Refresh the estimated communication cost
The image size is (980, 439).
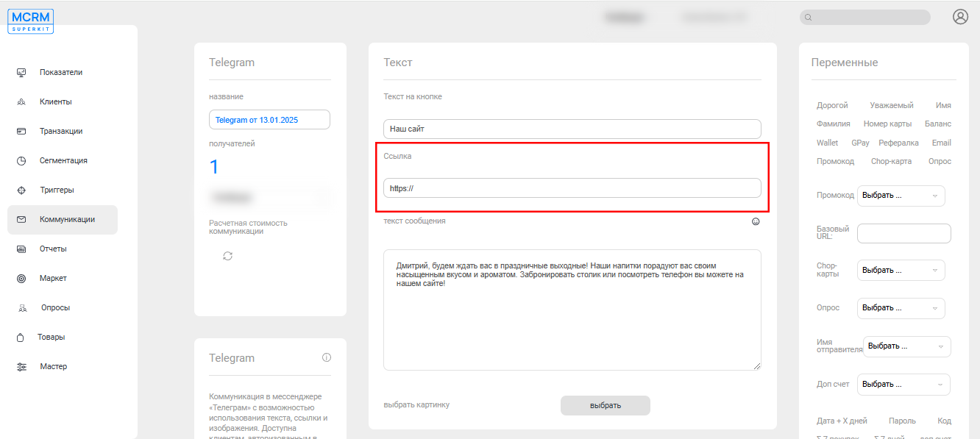[227, 255]
